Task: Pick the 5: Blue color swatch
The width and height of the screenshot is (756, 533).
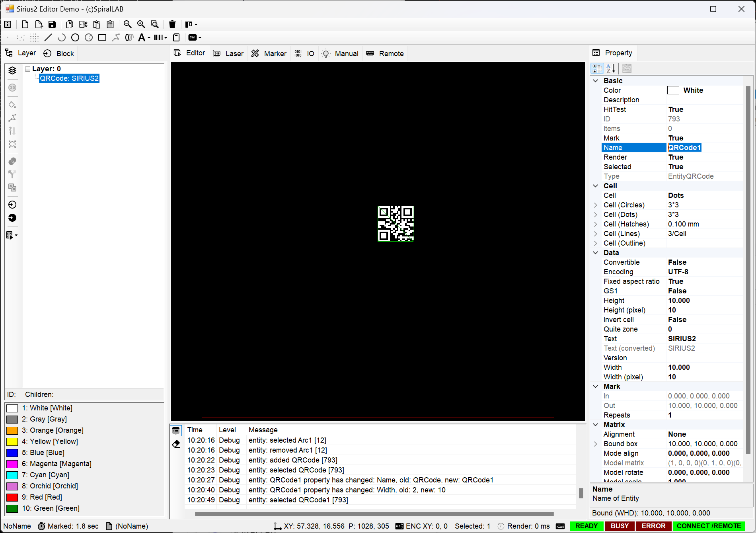Action: tap(12, 453)
